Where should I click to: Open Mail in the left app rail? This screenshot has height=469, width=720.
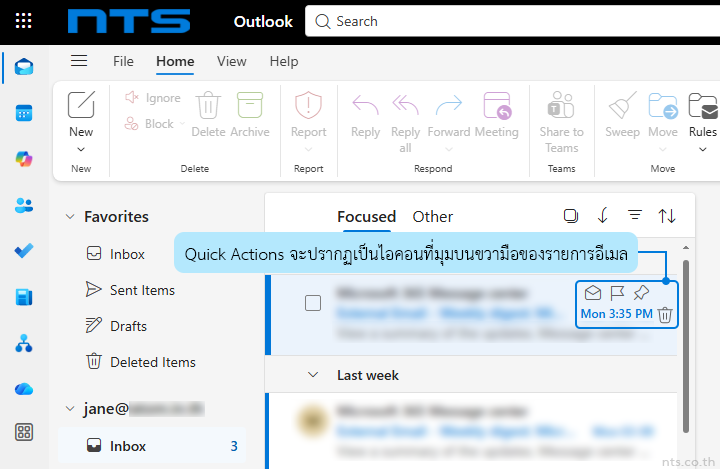(x=24, y=67)
